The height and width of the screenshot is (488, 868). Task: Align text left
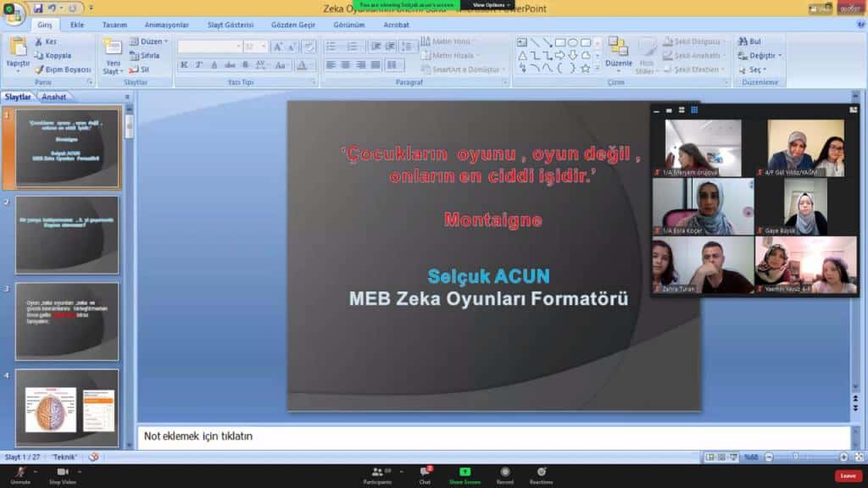point(331,65)
